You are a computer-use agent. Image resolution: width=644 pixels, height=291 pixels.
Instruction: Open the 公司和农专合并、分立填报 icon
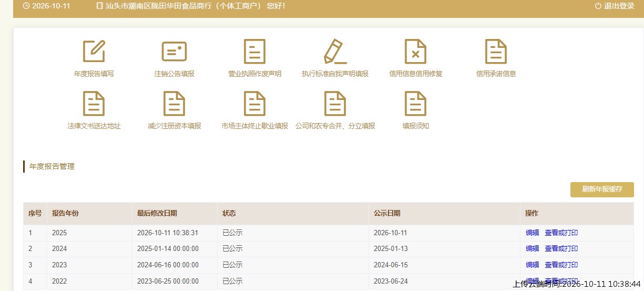335,104
